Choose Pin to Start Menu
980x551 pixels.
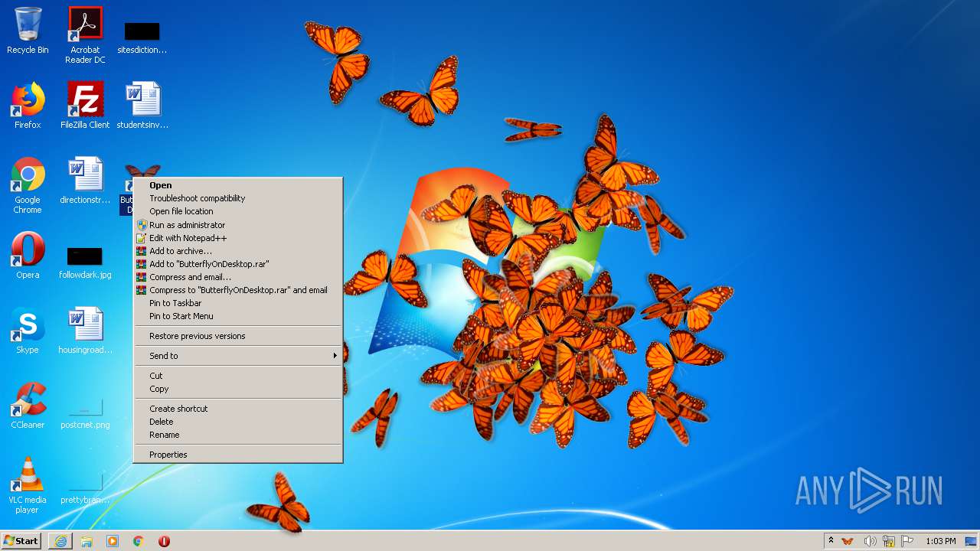tap(237, 316)
